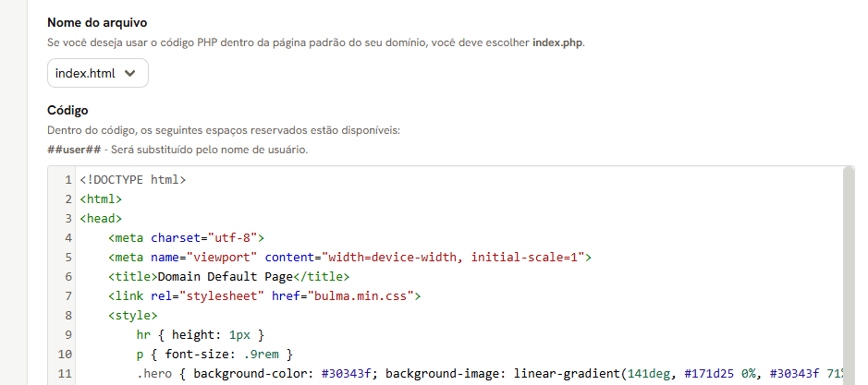Click the '<html>' tag on line 2
Screen dimensions: 868x385
point(101,199)
